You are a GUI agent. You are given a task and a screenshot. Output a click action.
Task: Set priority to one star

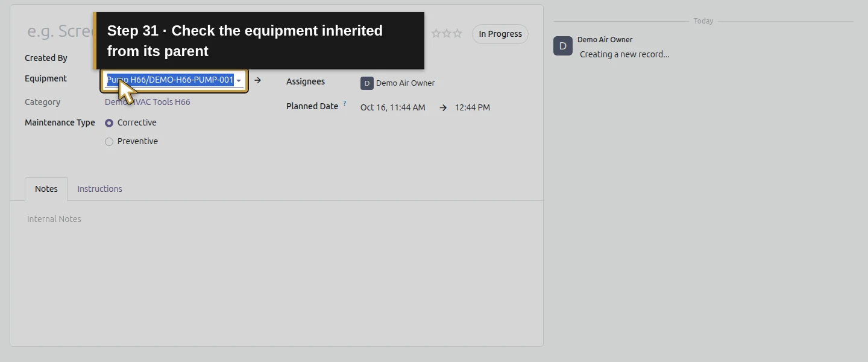click(x=436, y=34)
